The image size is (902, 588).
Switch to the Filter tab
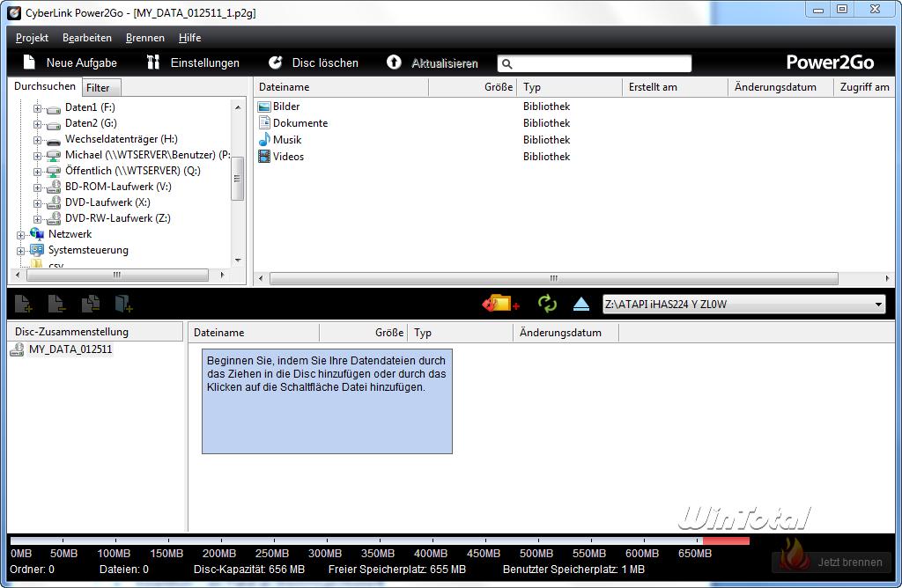100,88
